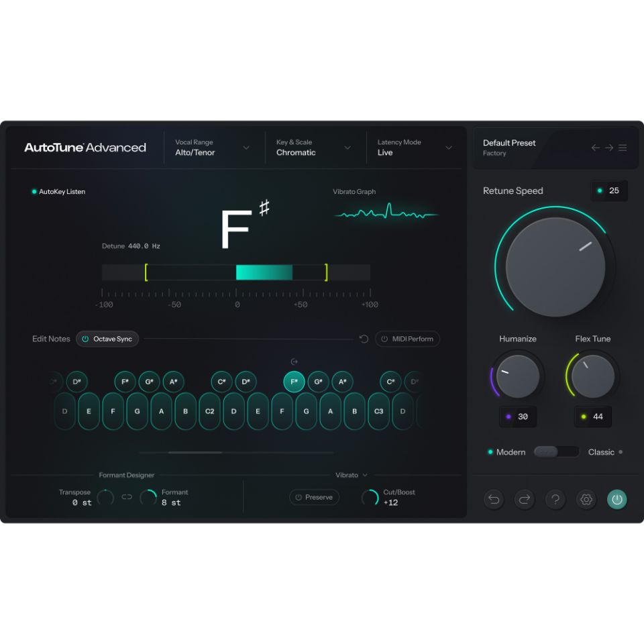Screen dimensions: 644x644
Task: Select the left yellow bracket on pitch meter
Action: 146,272
